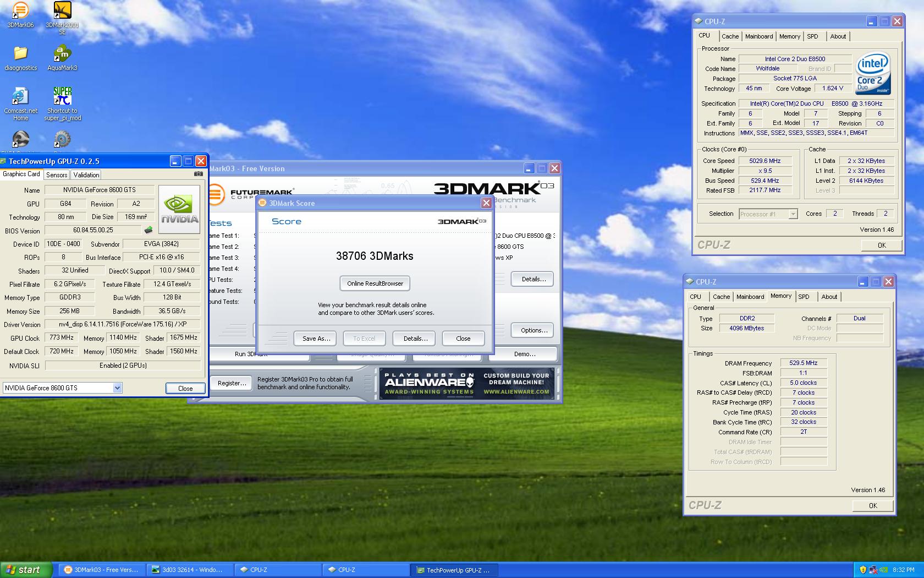The height and width of the screenshot is (578, 924).
Task: Click To Excel button in score dialog
Action: (364, 339)
